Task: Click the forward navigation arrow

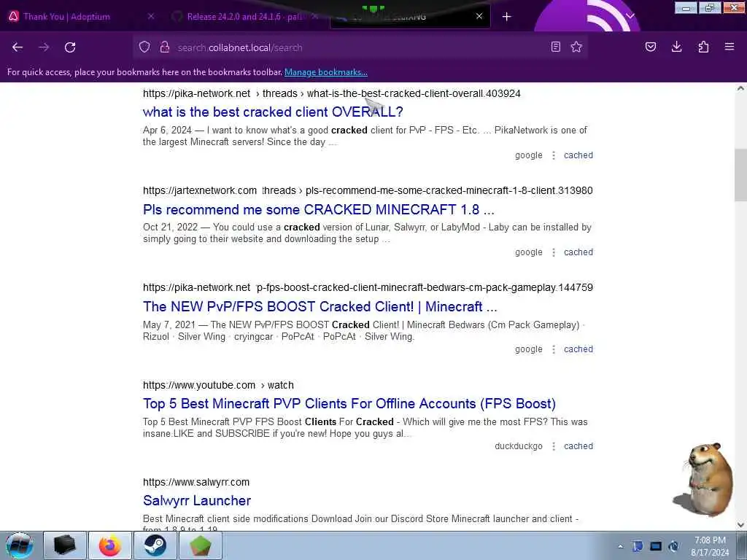Action: (x=44, y=47)
